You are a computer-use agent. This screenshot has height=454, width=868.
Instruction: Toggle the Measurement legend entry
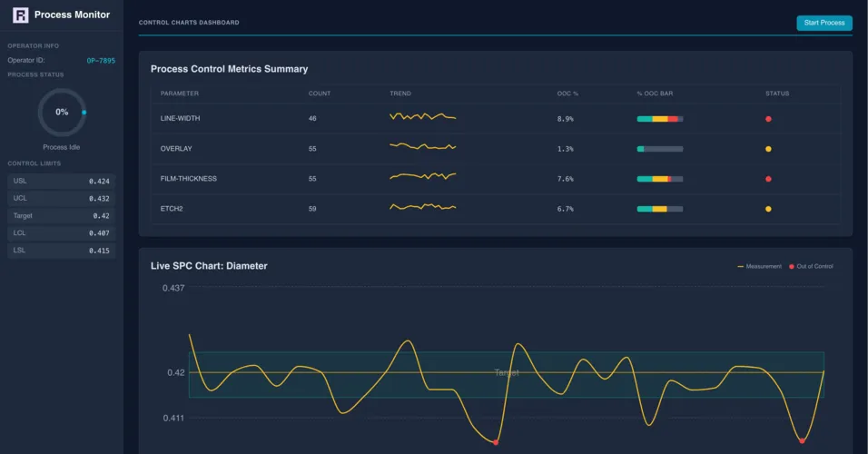click(759, 266)
